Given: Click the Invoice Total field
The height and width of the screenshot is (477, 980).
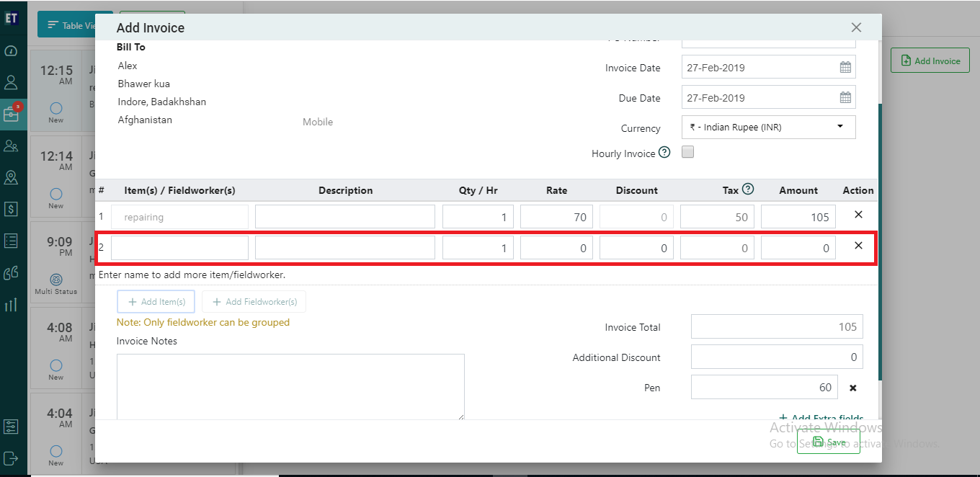Looking at the screenshot, I should pyautogui.click(x=777, y=326).
